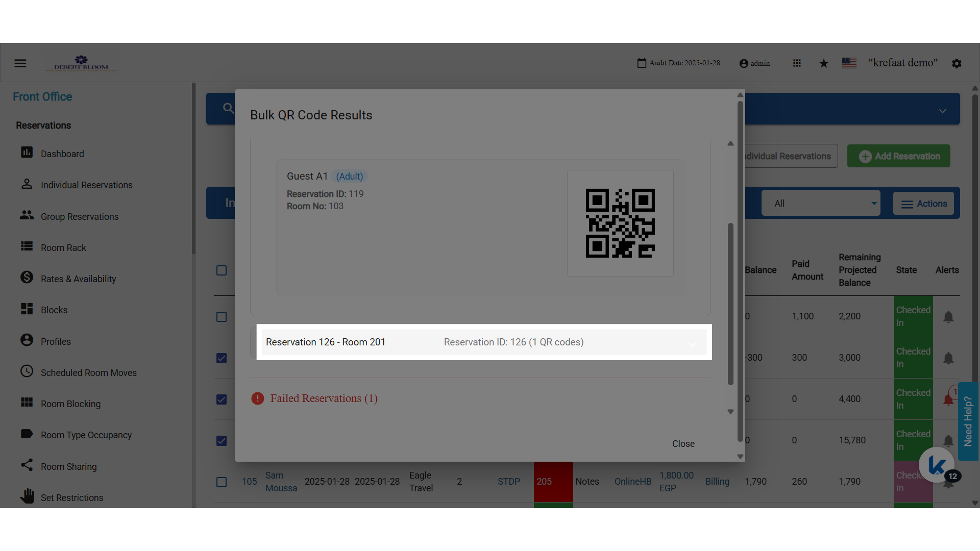Expand Reservation 126 - Room 201 panel
The height and width of the screenshot is (551, 980).
point(484,342)
